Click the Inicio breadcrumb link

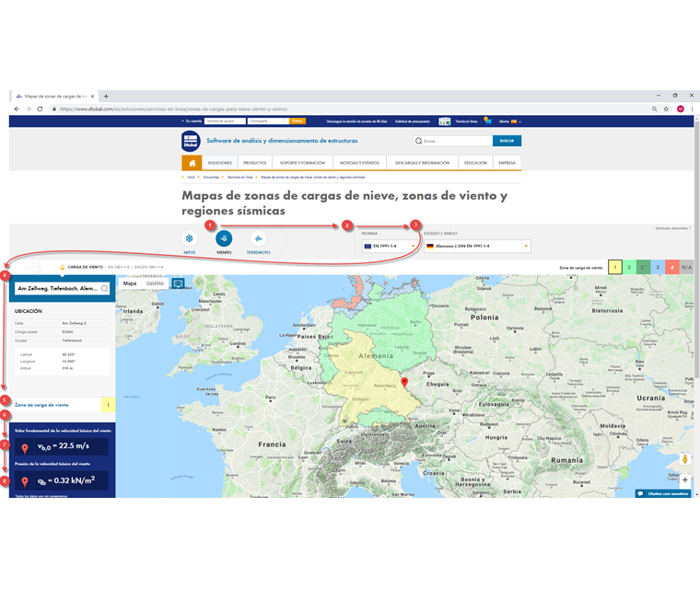pos(191,177)
